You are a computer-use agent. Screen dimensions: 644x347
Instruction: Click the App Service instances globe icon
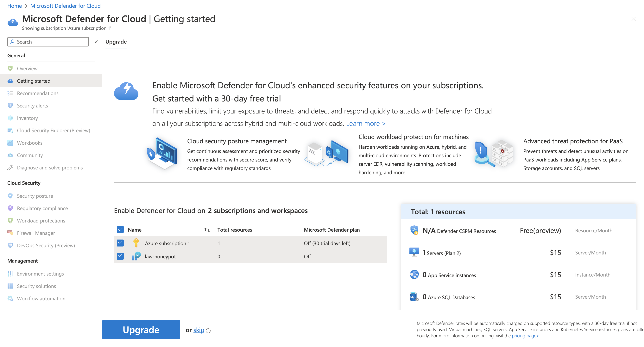pyautogui.click(x=414, y=274)
